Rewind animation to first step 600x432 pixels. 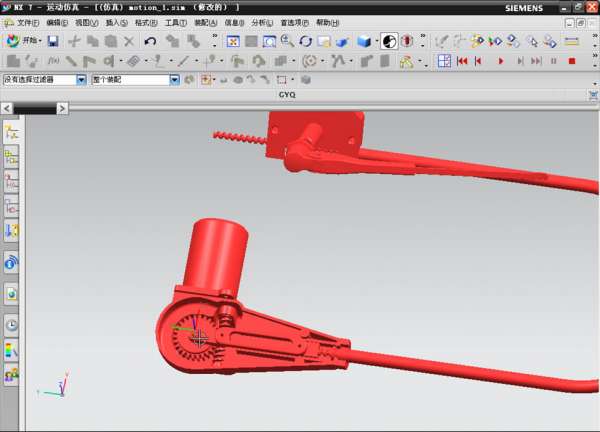[x=462, y=61]
